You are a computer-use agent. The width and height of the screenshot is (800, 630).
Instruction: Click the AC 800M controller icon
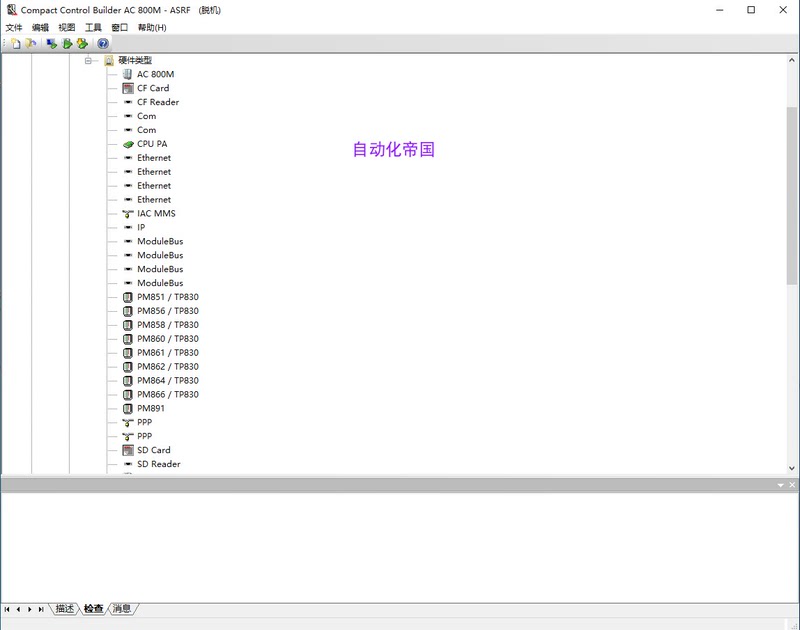pyautogui.click(x=128, y=74)
